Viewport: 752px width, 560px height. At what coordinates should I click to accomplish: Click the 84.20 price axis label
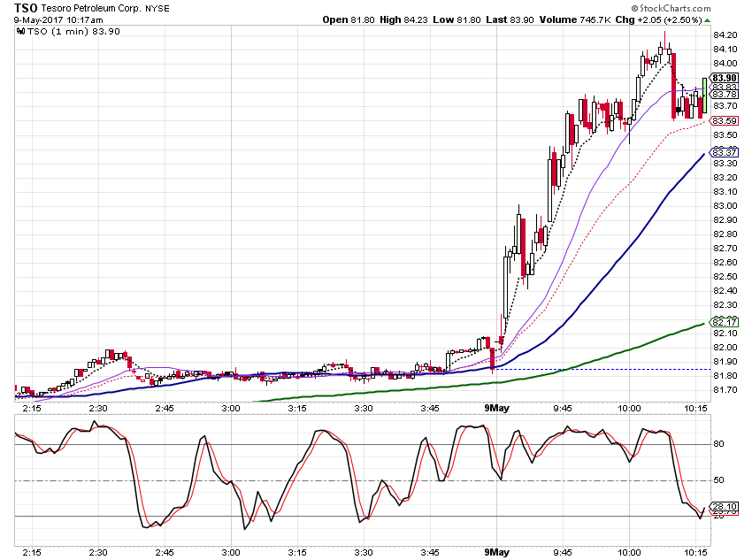[725, 35]
